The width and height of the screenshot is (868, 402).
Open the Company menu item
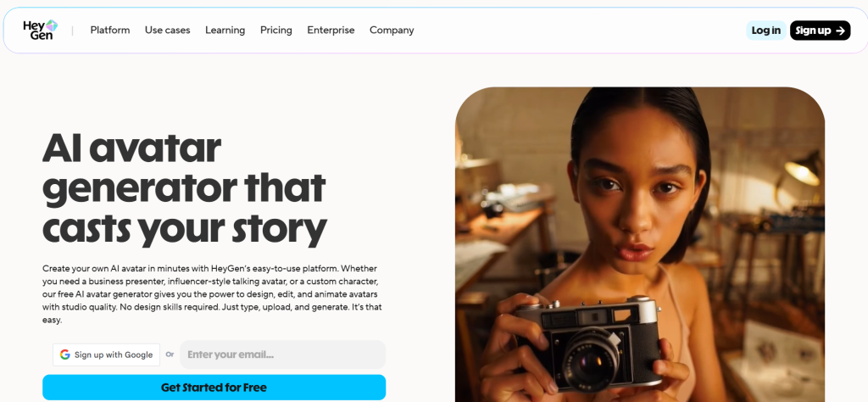[392, 31]
